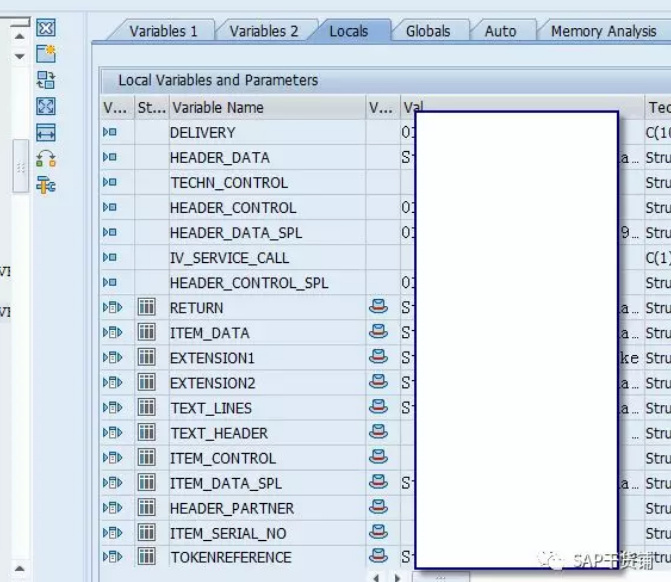Click the table's scroll-left arrow at the bottom
The height and width of the screenshot is (582, 671).
(x=377, y=578)
